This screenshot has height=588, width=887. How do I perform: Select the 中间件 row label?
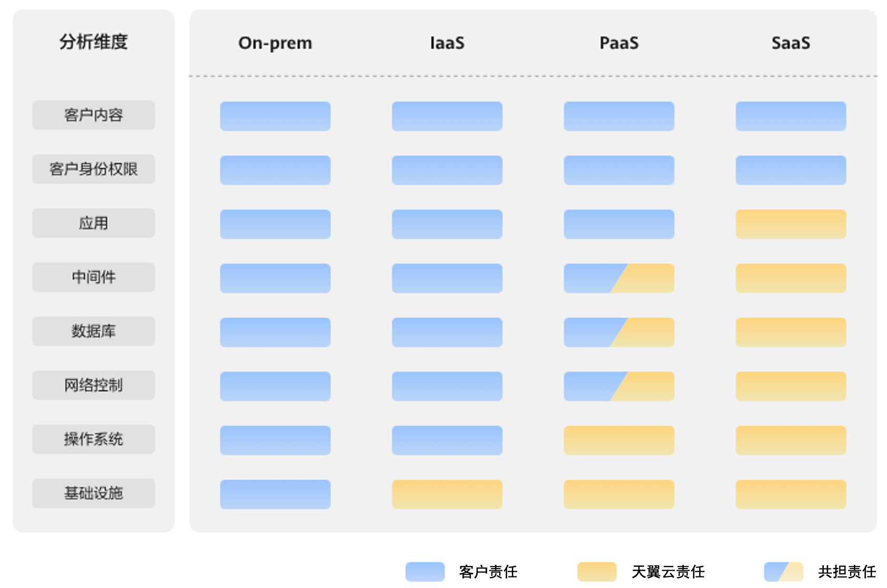(x=94, y=277)
